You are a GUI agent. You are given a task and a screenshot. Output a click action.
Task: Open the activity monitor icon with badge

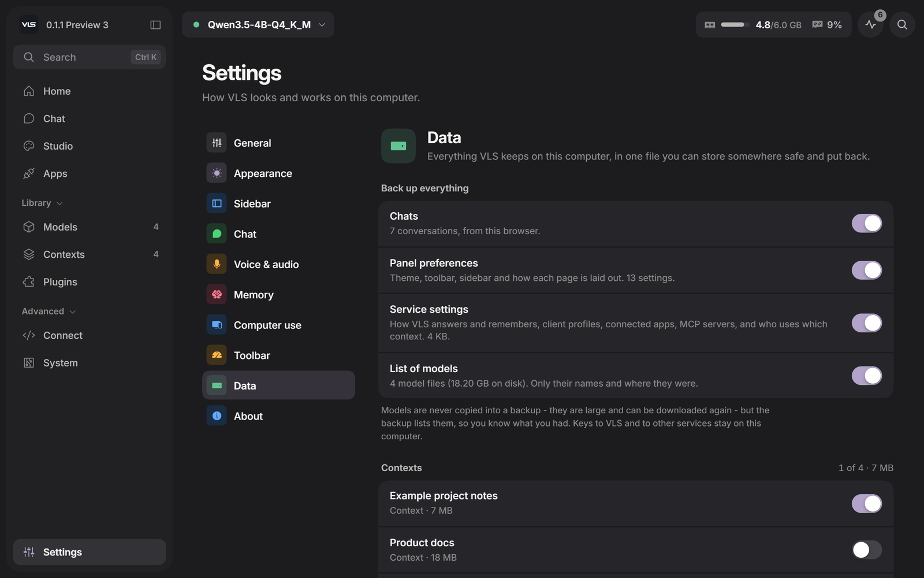pyautogui.click(x=871, y=24)
